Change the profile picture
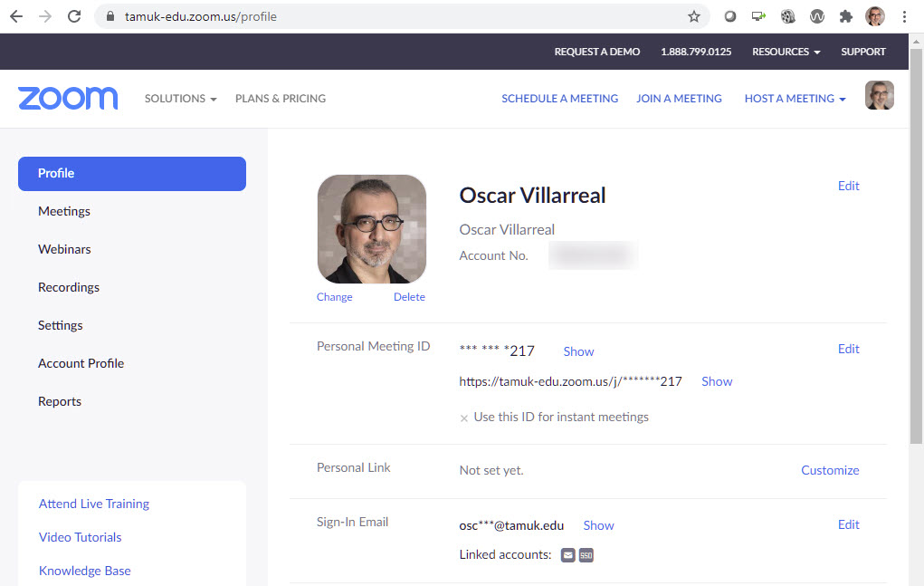Viewport: 924px width, 586px height. point(335,297)
